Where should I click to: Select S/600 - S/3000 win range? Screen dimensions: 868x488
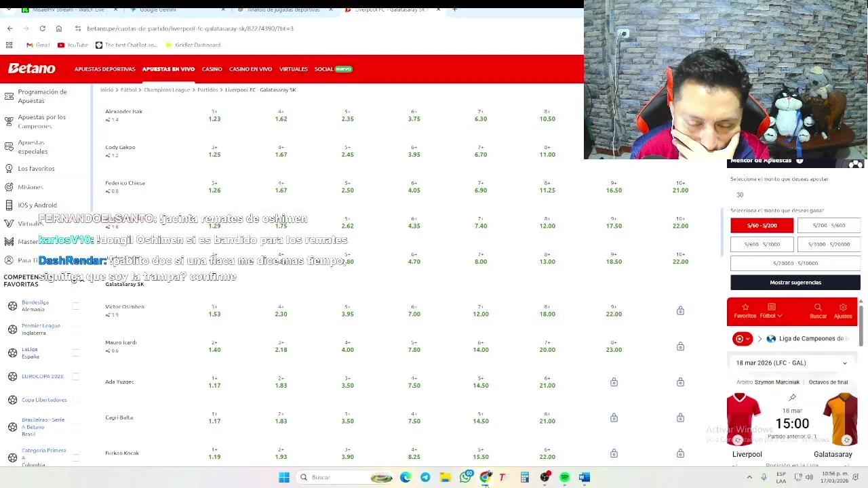(x=762, y=244)
